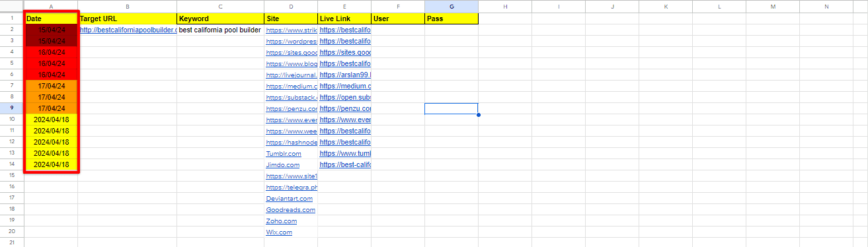
Task: Select the Live Link header cell
Action: click(x=344, y=19)
